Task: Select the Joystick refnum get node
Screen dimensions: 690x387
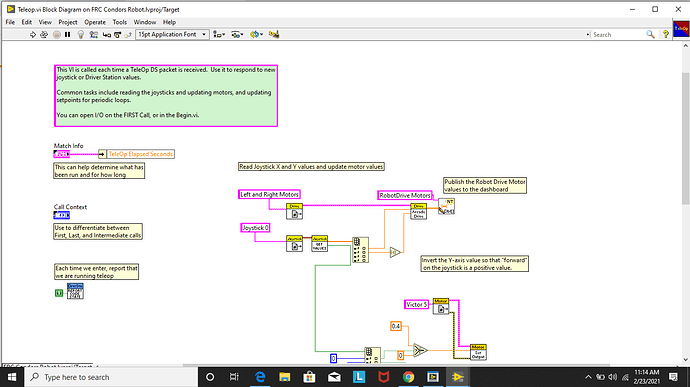Action: pyautogui.click(x=294, y=243)
